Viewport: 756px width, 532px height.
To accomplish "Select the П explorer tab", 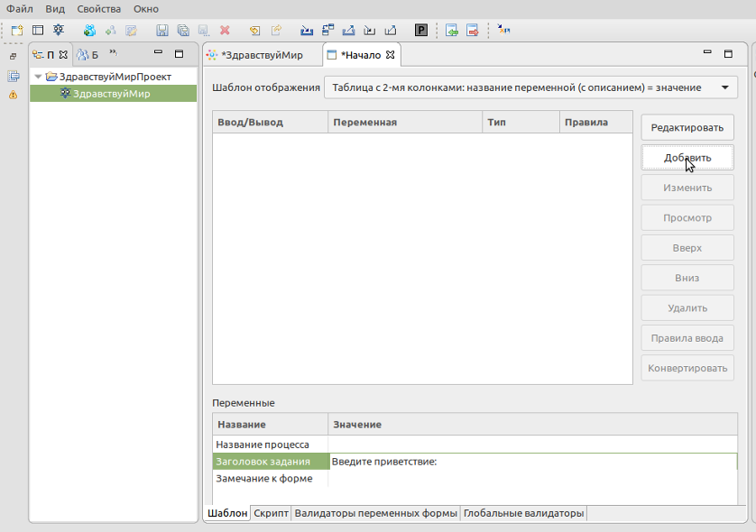I will tap(51, 55).
